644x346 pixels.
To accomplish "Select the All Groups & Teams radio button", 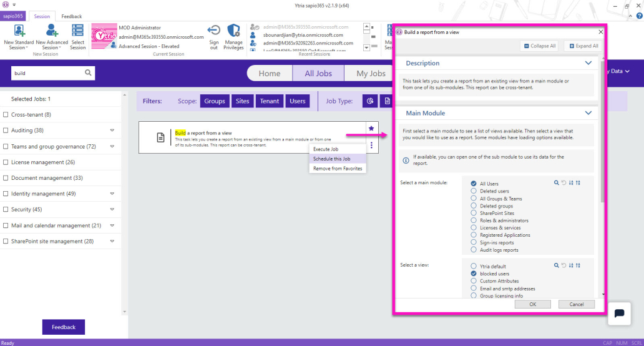I will pyautogui.click(x=474, y=198).
